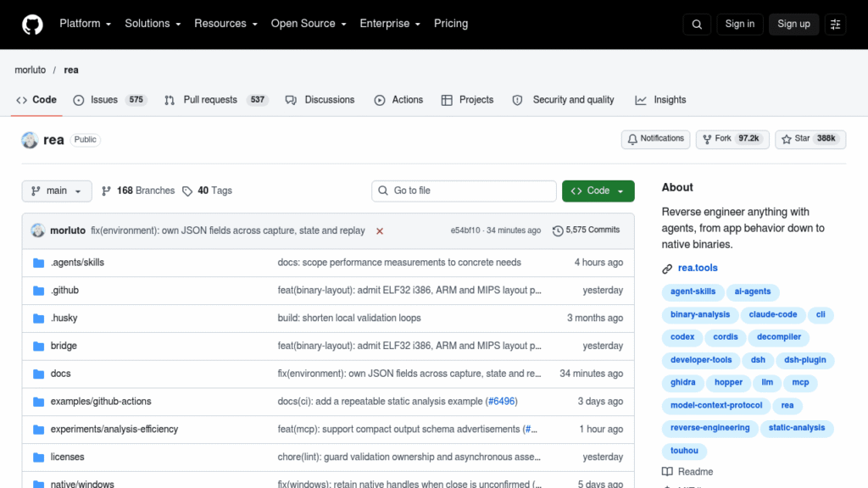Viewport: 868px width, 488px height.
Task: Click the morluto avatar beside rea title
Action: pyautogui.click(x=30, y=140)
